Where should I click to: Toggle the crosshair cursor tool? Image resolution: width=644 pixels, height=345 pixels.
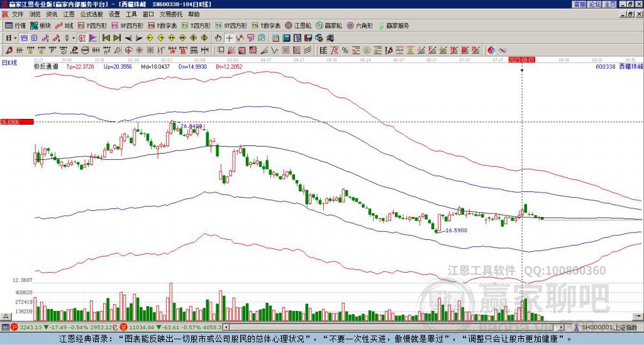229,38
